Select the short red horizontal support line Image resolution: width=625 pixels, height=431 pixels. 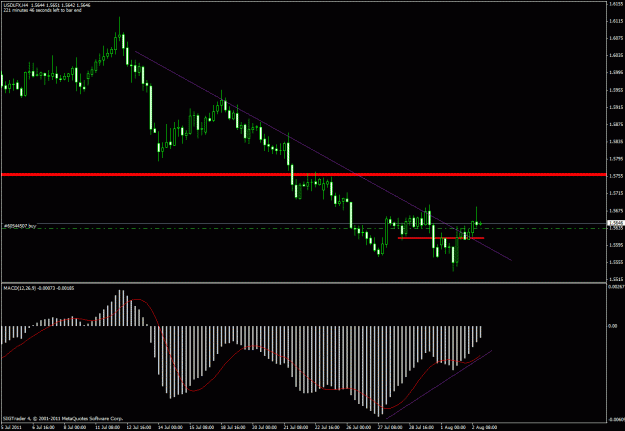click(441, 238)
